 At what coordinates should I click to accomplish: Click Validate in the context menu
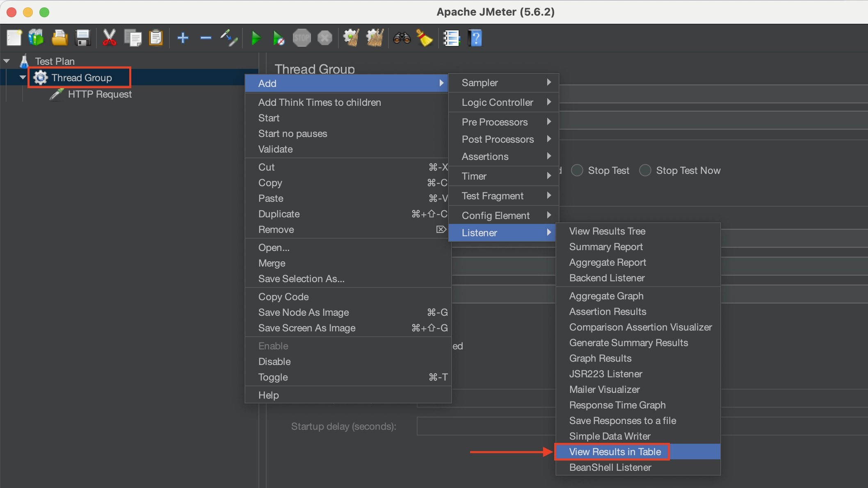(275, 149)
